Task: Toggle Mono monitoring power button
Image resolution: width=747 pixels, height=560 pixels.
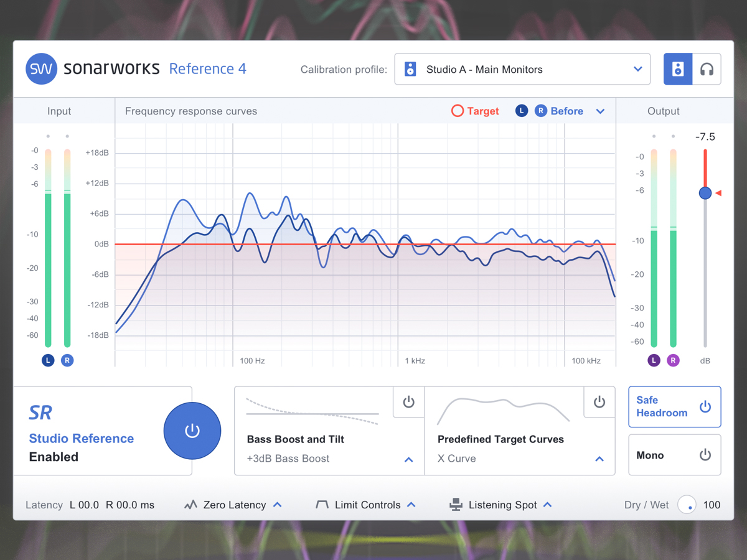Action: 705,455
